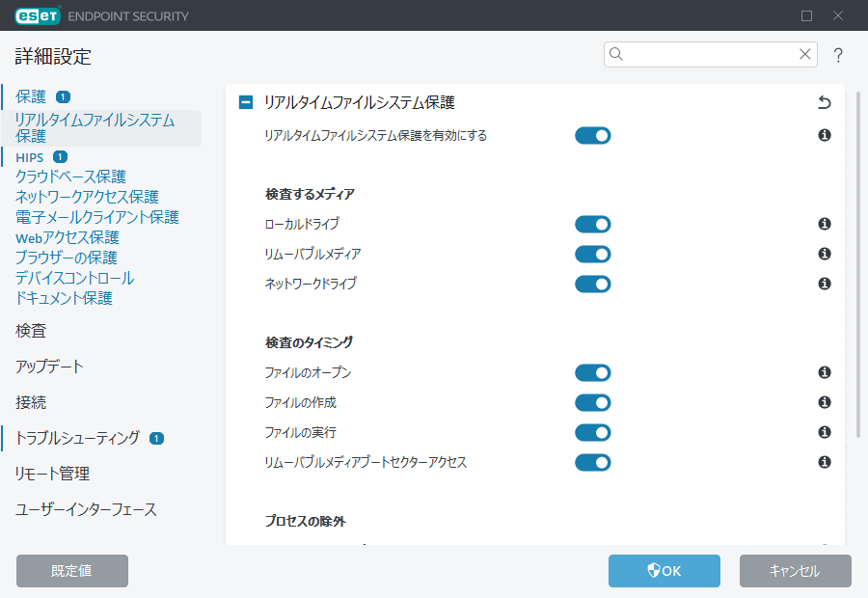This screenshot has height=598, width=868.
Task: Open help with the question mark icon
Action: pos(838,55)
